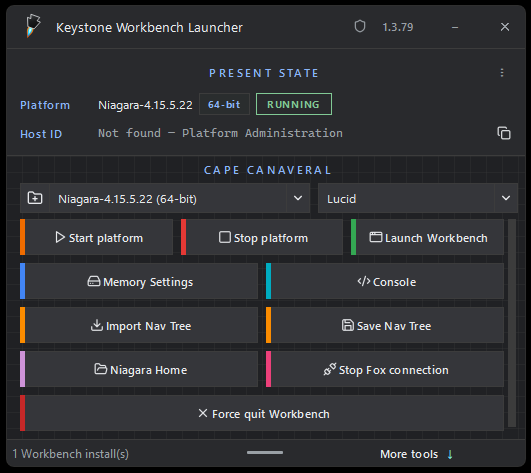Click Save Nav Tree
Image resolution: width=531 pixels, height=473 pixels.
coord(385,325)
